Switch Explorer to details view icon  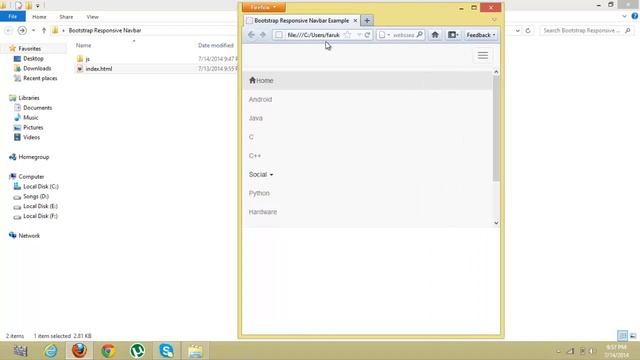pos(622,336)
